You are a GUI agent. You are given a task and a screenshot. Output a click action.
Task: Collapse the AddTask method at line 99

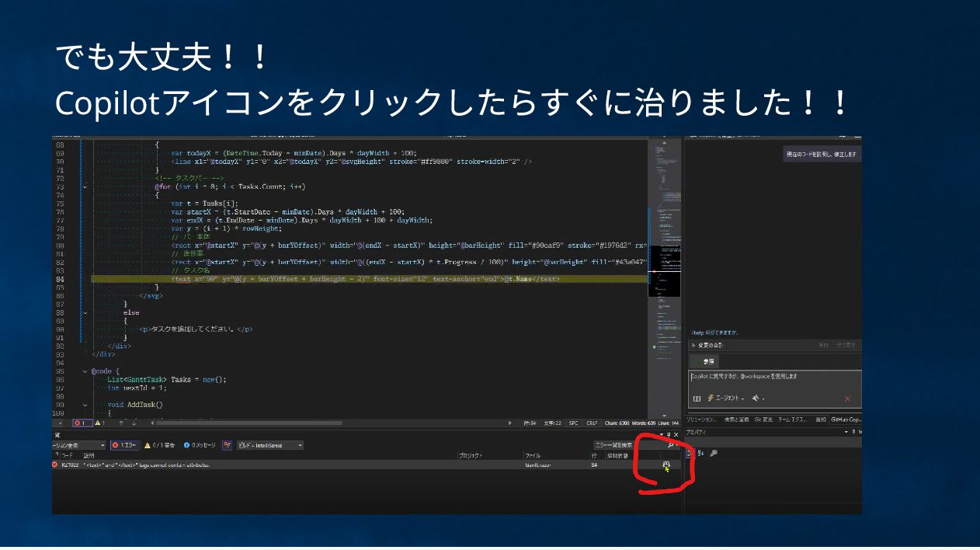85,405
